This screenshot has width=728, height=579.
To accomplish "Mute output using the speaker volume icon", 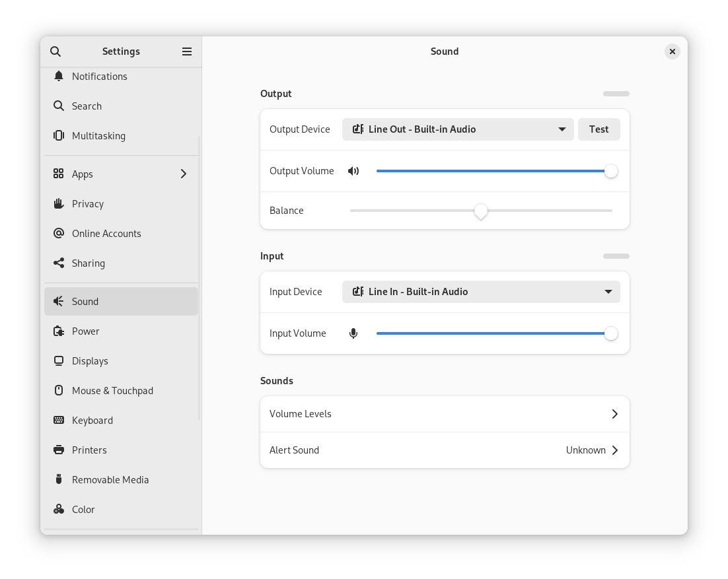I will tap(353, 170).
